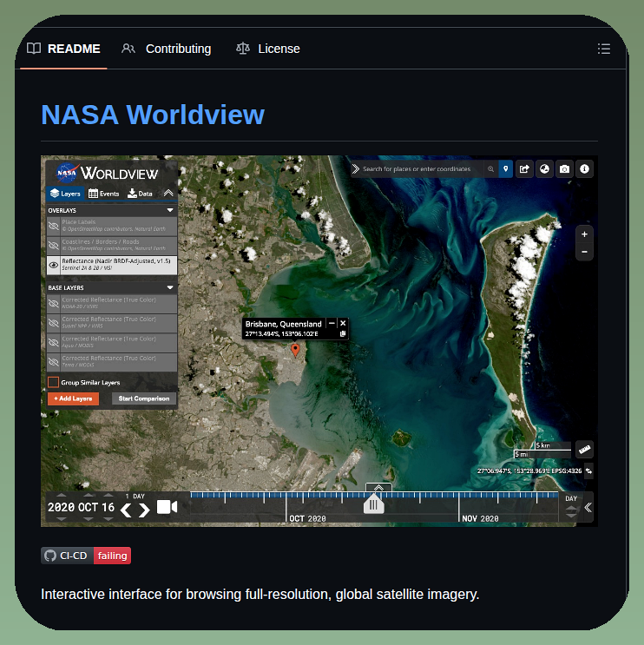Focus the search for places input field
The height and width of the screenshot is (645, 644).
point(422,169)
